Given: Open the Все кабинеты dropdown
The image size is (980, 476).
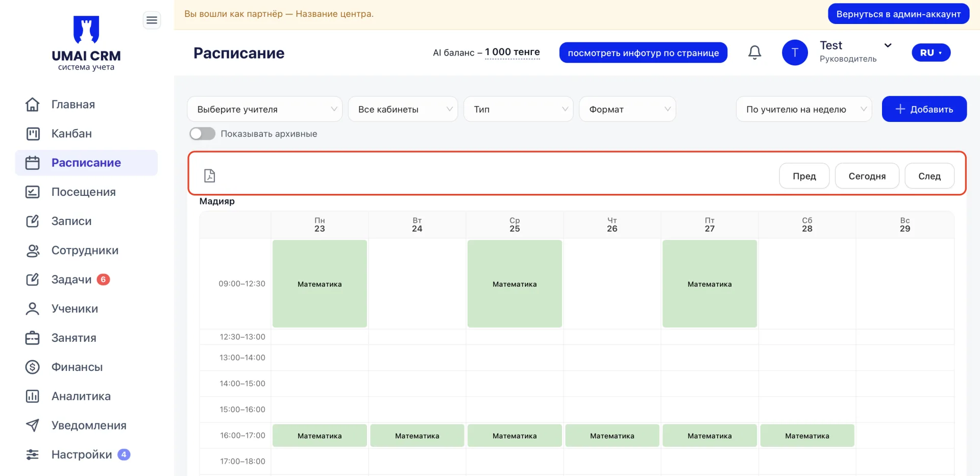Looking at the screenshot, I should [403, 109].
